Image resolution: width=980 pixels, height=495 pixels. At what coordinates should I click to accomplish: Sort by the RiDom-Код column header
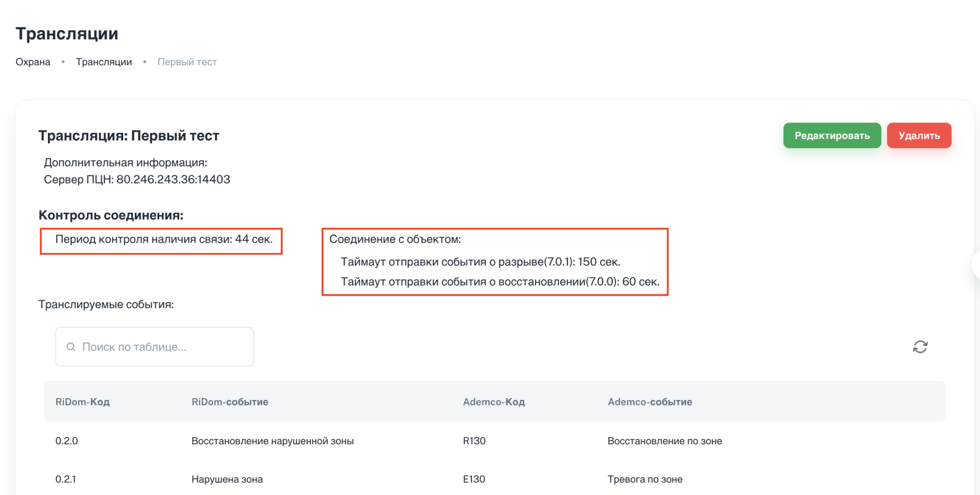[x=82, y=402]
